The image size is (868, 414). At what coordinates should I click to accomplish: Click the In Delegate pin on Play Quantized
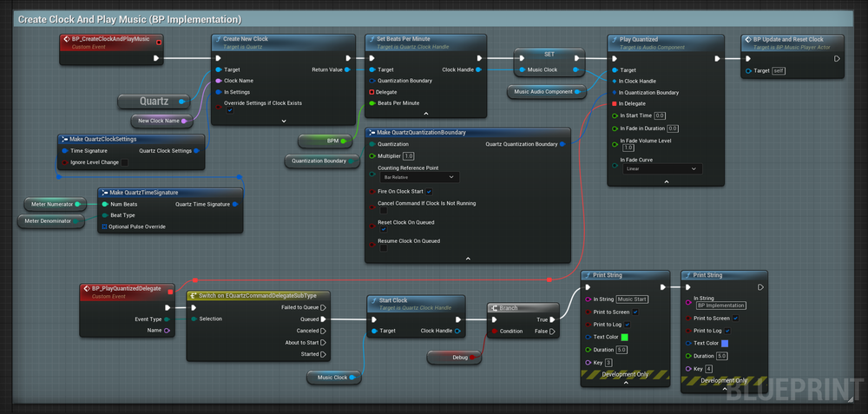(x=615, y=103)
